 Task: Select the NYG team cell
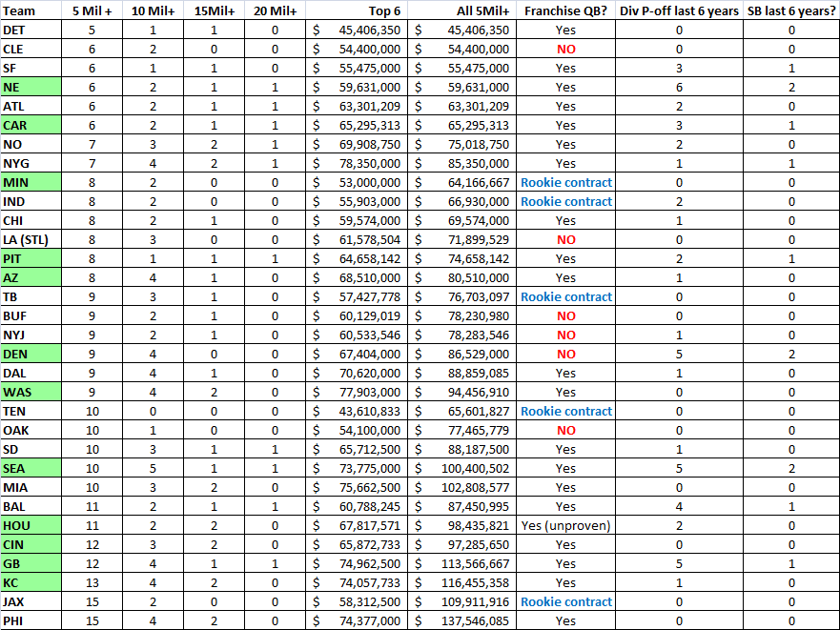31,163
